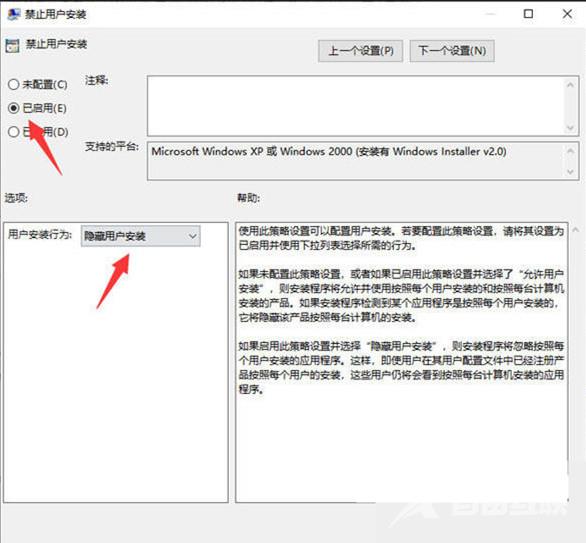The width and height of the screenshot is (586, 543).
Task: Click the up arrow of help text scrollbar
Action: (576, 230)
